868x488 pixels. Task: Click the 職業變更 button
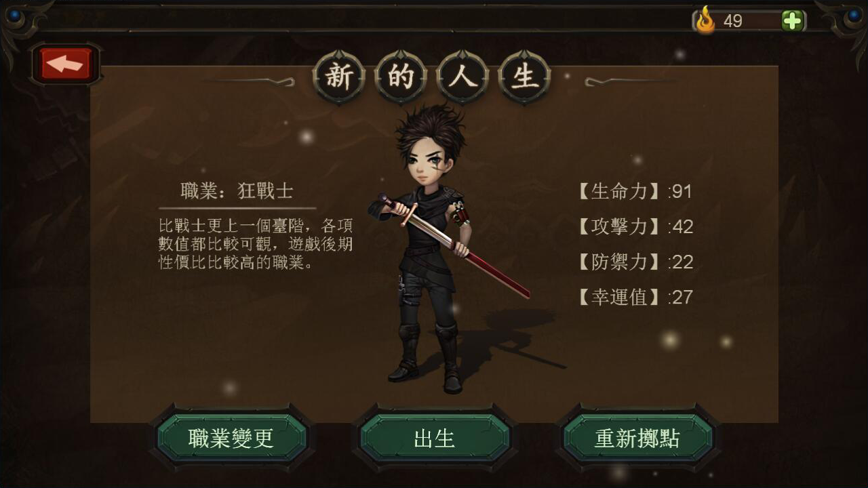click(231, 438)
